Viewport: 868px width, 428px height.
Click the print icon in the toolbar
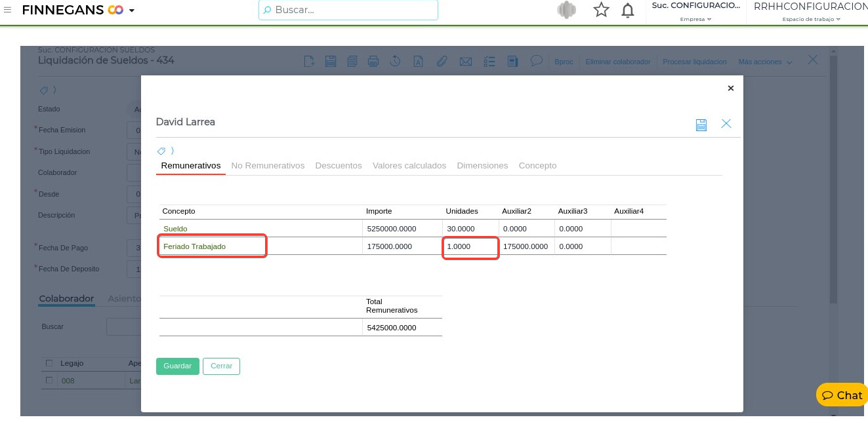tap(373, 62)
